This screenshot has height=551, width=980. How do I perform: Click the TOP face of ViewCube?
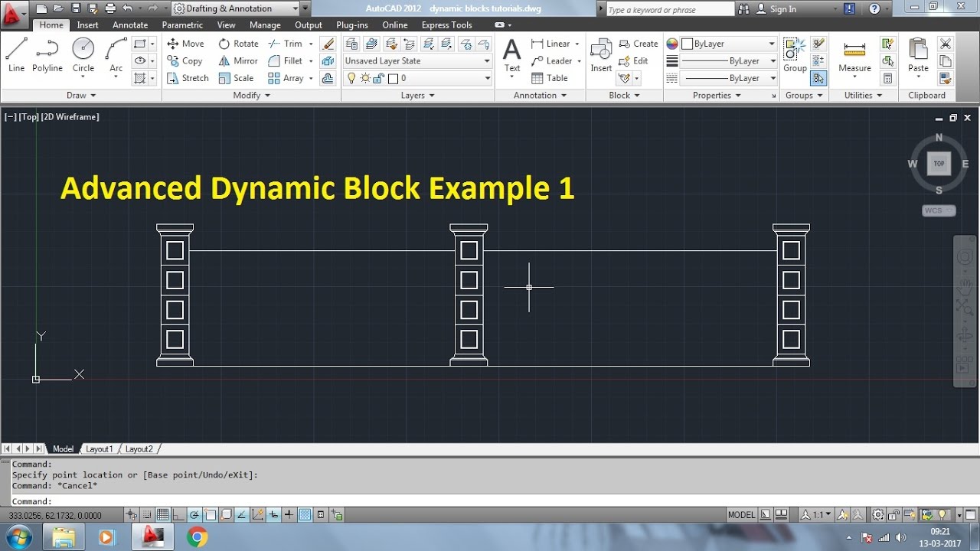[x=939, y=164]
